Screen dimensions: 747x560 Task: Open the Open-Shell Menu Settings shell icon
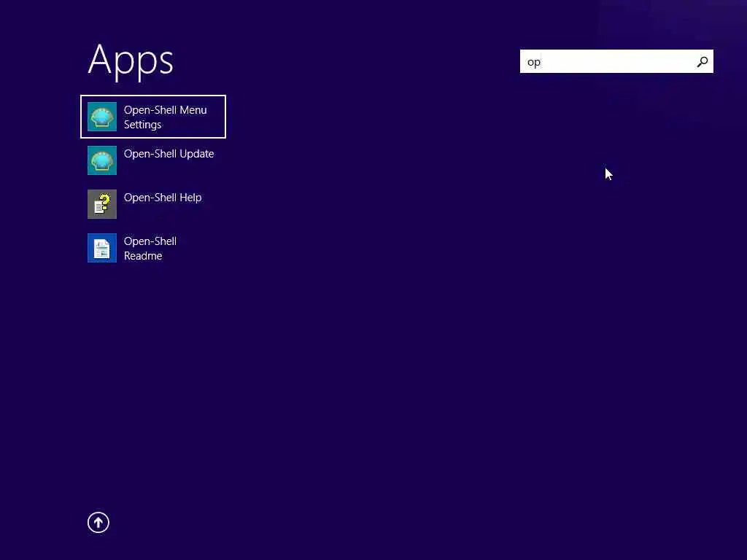pos(102,117)
